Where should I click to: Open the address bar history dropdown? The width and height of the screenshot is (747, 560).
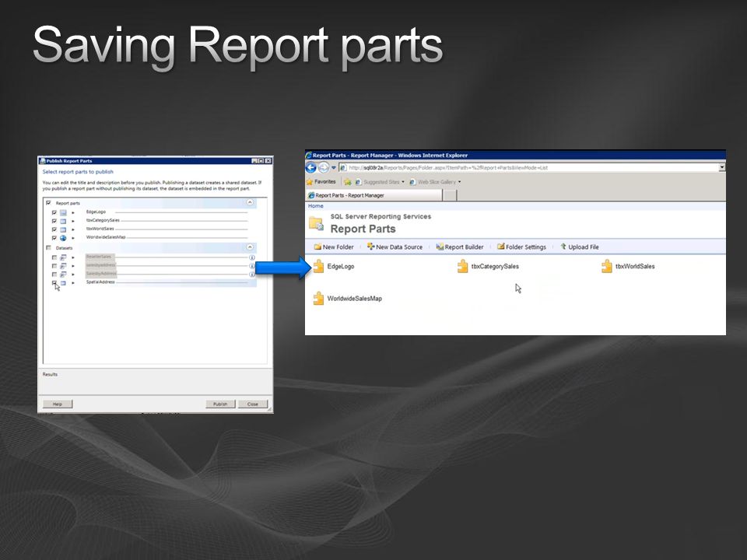click(722, 168)
